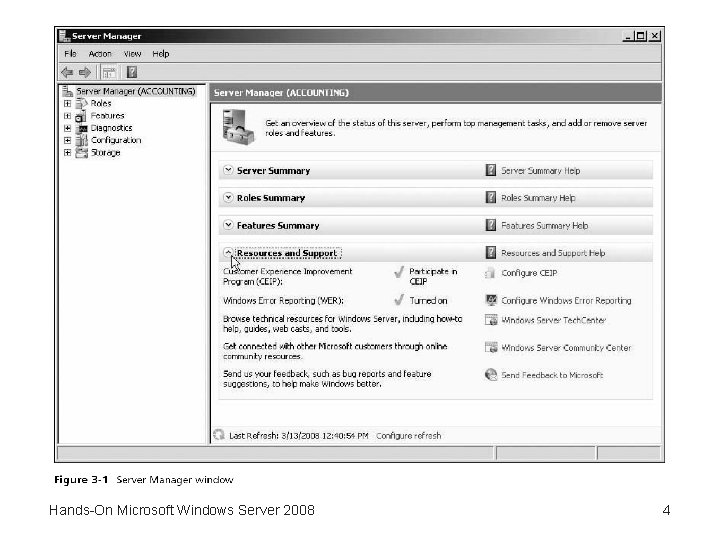Click the Forward arrow toolbar icon

85,72
